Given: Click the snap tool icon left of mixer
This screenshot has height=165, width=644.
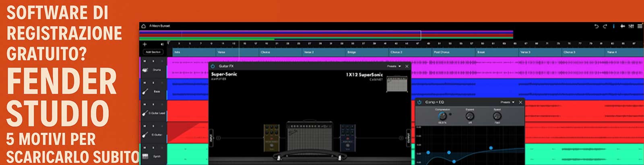Looking at the screenshot, I should 622,26.
